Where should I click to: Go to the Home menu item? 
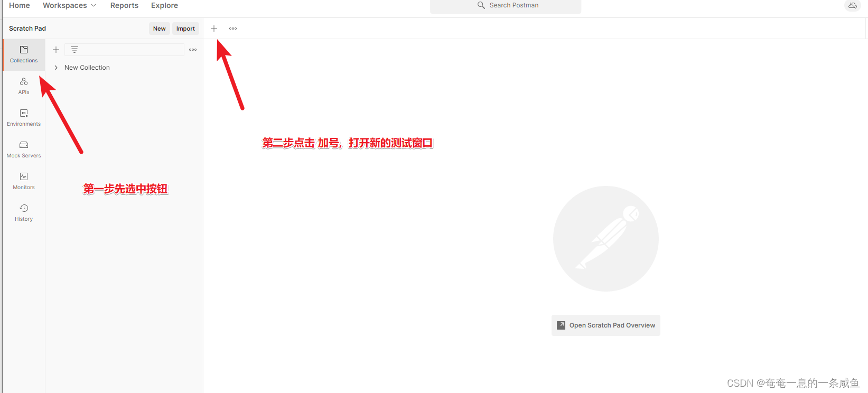click(20, 5)
